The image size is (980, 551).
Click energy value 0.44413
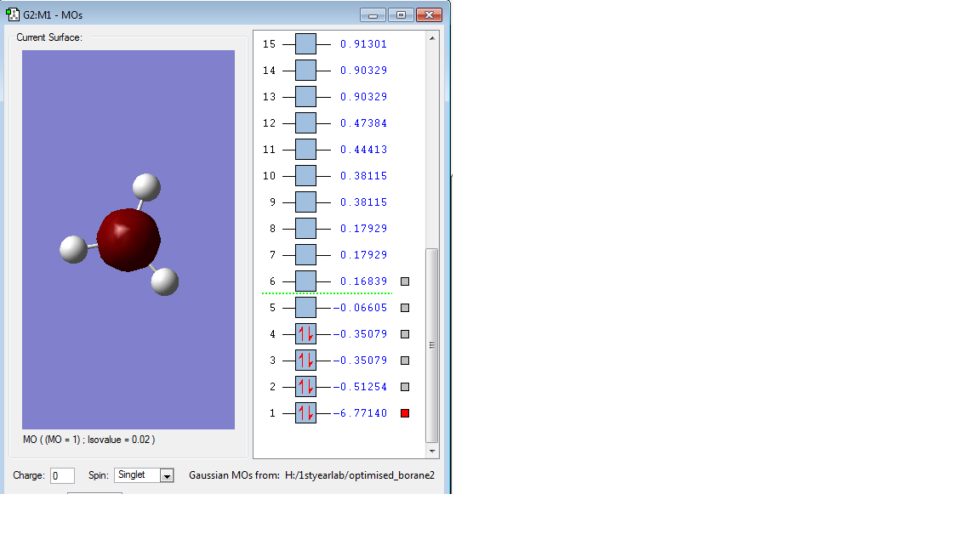(364, 150)
